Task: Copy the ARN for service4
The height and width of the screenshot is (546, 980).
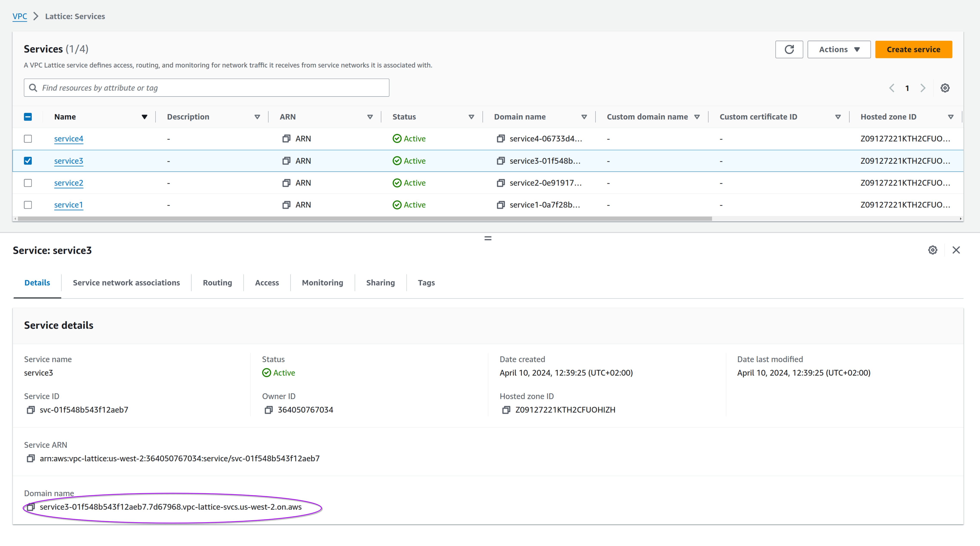Action: 287,139
